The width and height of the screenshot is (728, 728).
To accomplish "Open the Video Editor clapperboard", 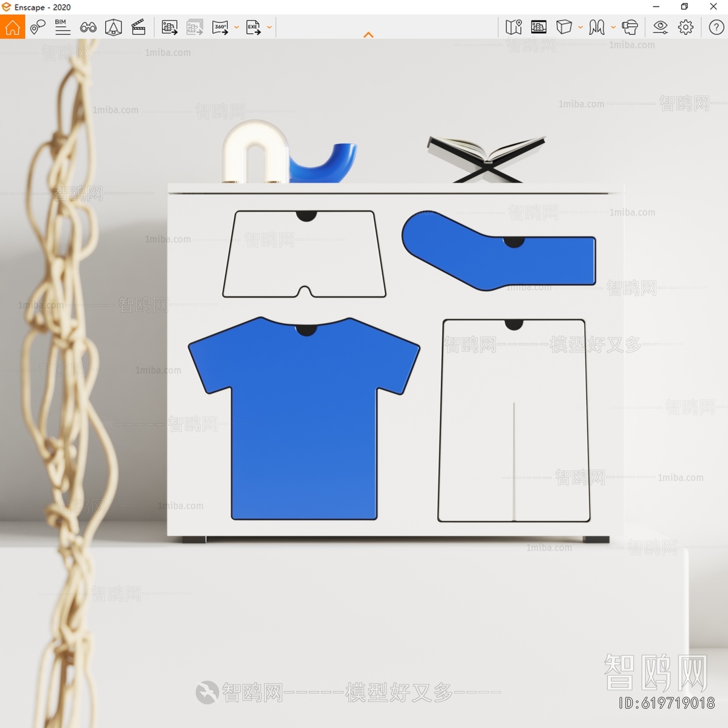I will pos(138,27).
